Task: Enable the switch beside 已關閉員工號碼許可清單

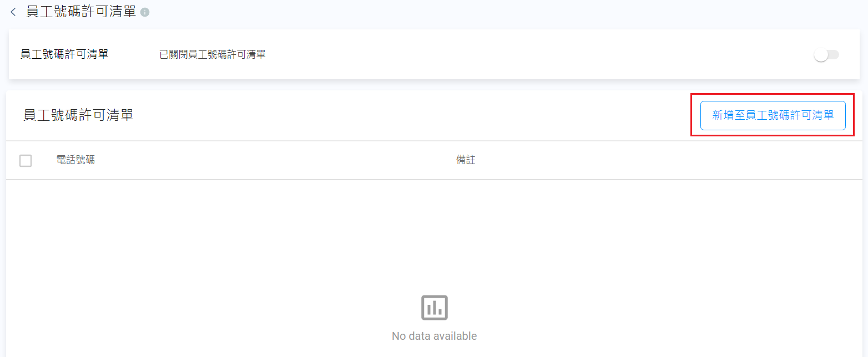Action: (x=826, y=55)
